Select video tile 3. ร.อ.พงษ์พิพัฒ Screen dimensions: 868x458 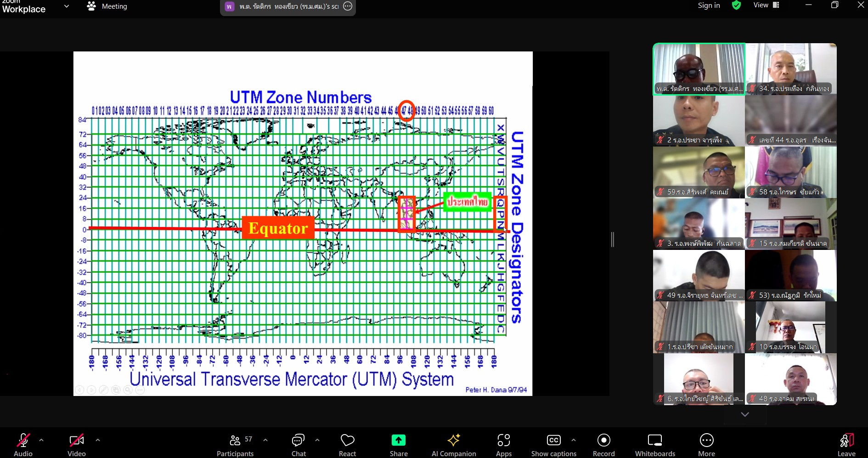click(x=699, y=224)
